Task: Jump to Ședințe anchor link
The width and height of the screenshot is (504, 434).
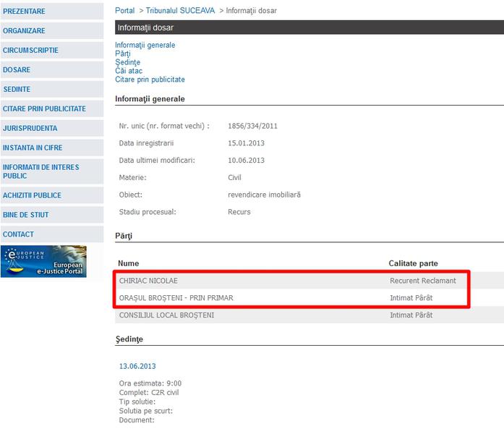Action: point(127,62)
